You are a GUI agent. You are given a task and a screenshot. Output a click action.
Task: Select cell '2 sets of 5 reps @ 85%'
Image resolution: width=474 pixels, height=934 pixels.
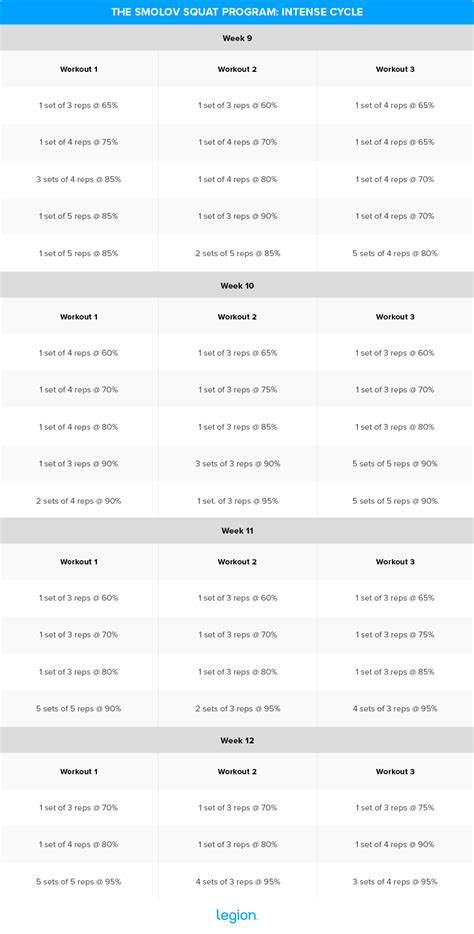pos(237,253)
